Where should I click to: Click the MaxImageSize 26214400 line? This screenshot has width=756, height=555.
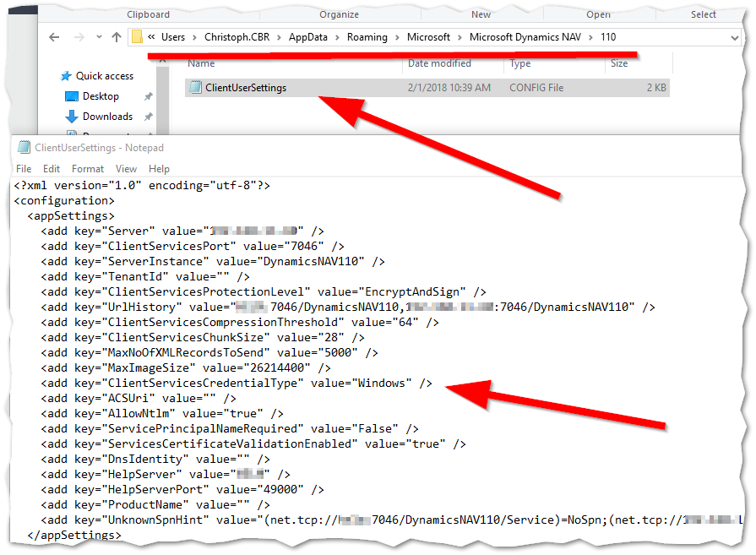[x=186, y=368]
